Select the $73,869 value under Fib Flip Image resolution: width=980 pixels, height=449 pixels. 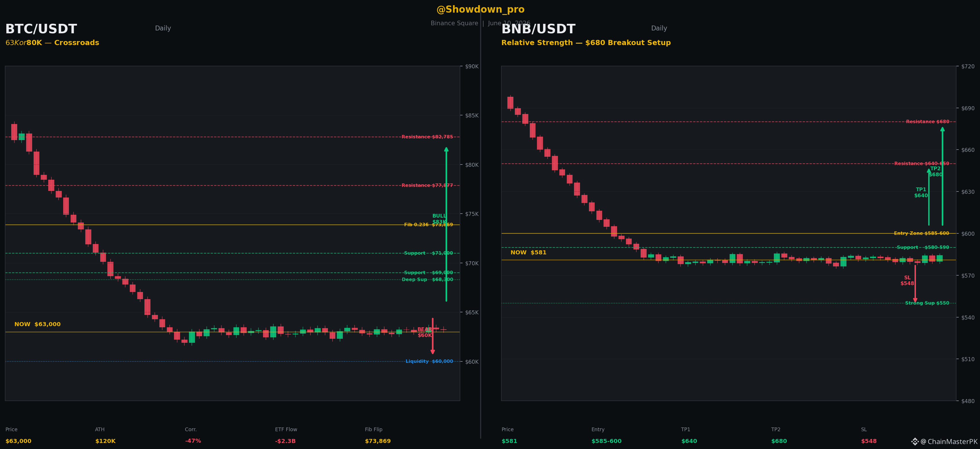(378, 441)
